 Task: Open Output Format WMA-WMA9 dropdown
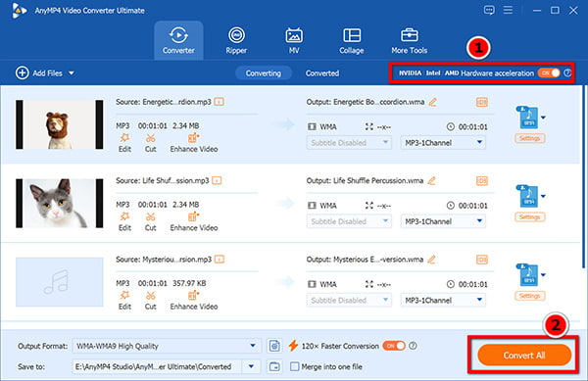[167, 346]
